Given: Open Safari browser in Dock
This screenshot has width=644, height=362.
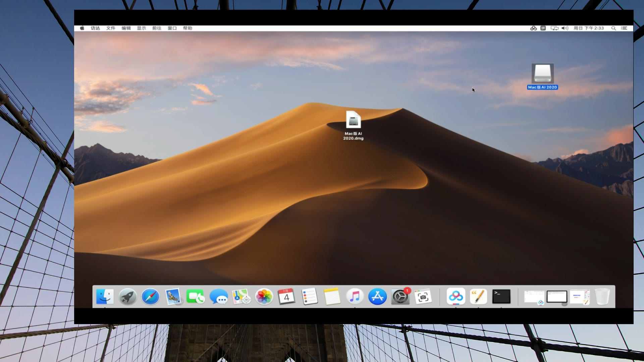Looking at the screenshot, I should pyautogui.click(x=150, y=297).
